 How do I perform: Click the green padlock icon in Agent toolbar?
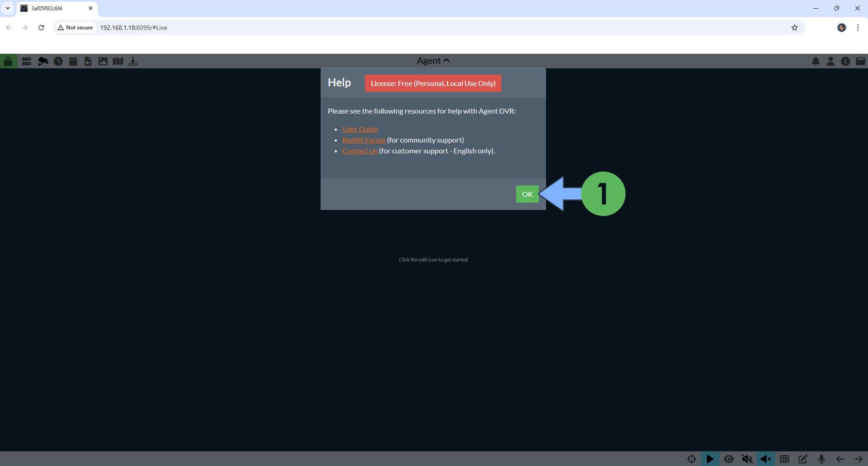coord(8,61)
